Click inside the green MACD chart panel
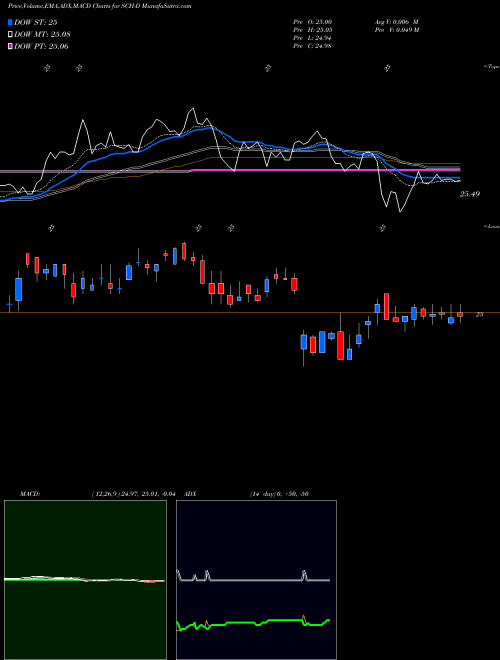This screenshot has height=660, width=500. 85,580
